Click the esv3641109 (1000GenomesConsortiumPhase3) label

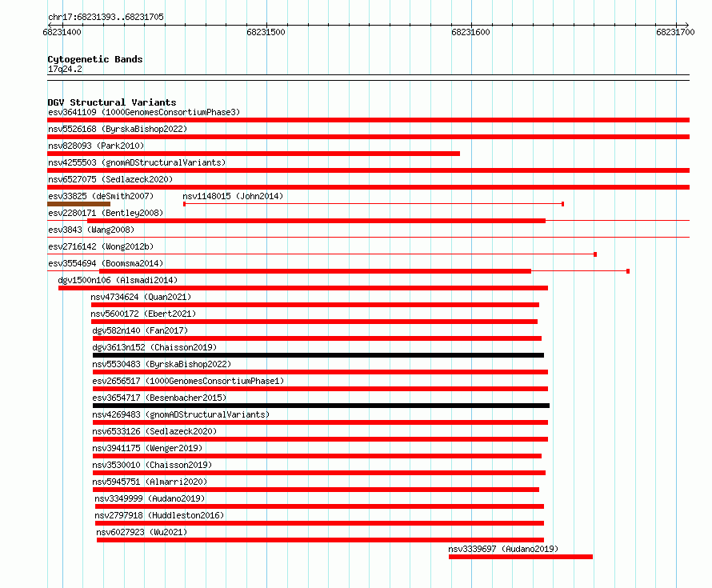point(144,112)
